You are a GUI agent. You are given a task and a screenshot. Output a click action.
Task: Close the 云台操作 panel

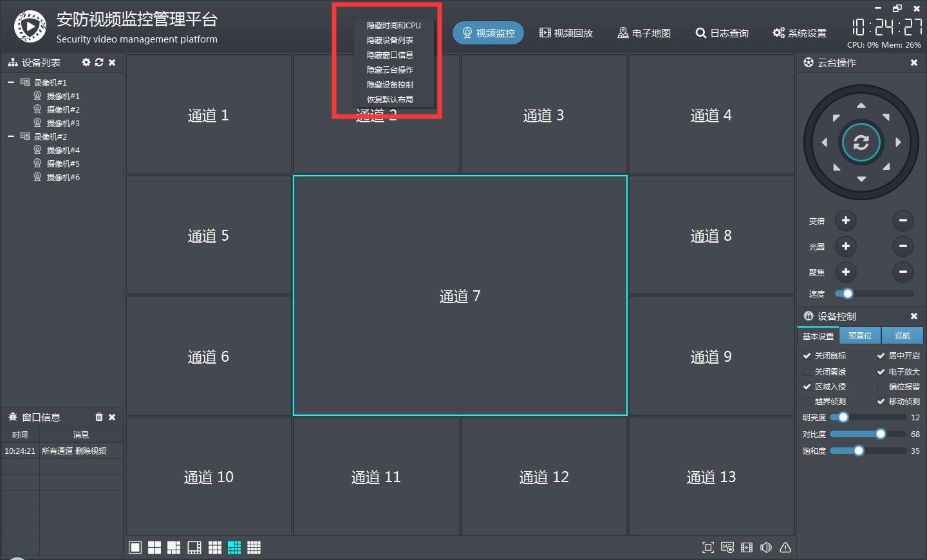pyautogui.click(x=914, y=62)
